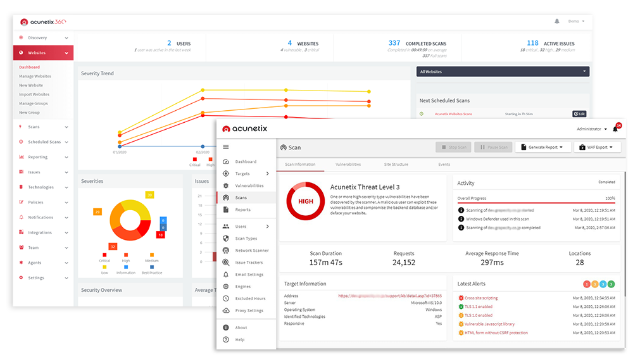
Task: Click Edit on next scheduled scan
Action: coord(579,114)
